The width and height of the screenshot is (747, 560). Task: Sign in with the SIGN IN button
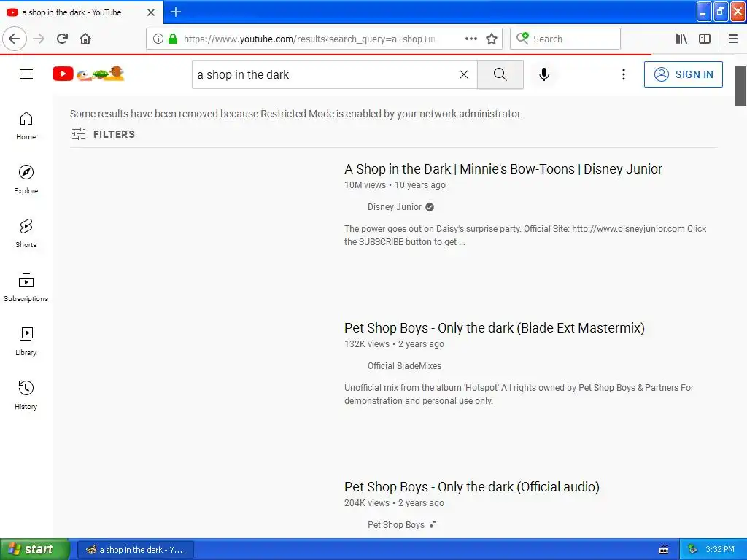[x=683, y=74]
